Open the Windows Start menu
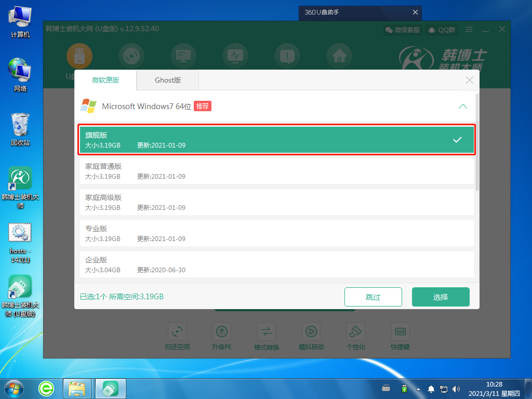 click(x=14, y=388)
